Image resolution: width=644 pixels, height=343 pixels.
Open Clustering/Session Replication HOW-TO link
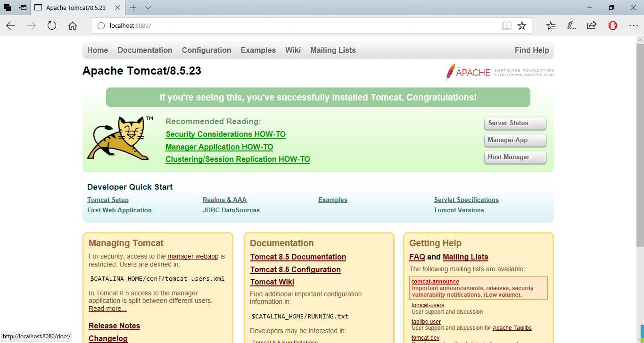[238, 159]
